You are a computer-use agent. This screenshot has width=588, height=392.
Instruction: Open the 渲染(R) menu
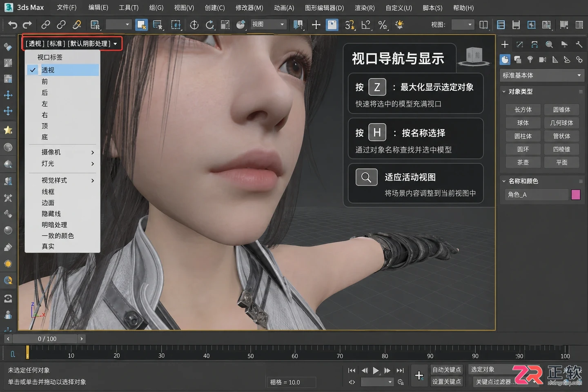(x=365, y=8)
